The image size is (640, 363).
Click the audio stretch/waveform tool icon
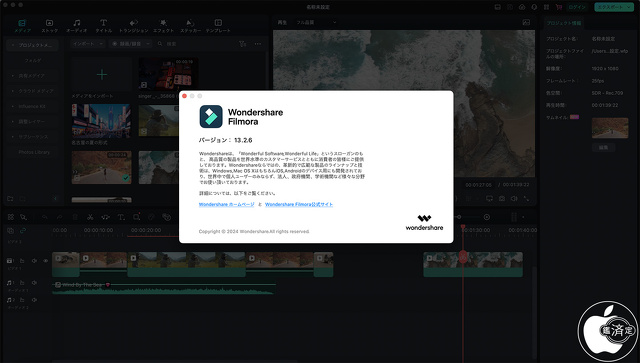point(105,217)
